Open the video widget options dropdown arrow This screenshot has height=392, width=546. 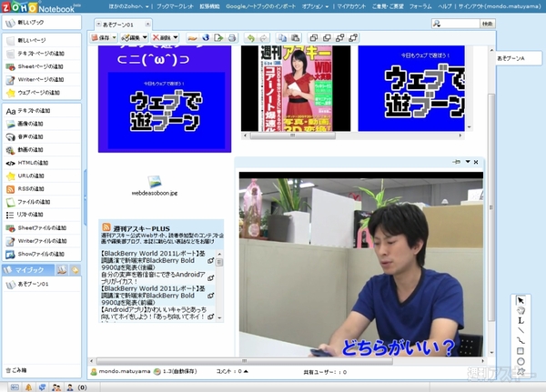click(x=468, y=162)
